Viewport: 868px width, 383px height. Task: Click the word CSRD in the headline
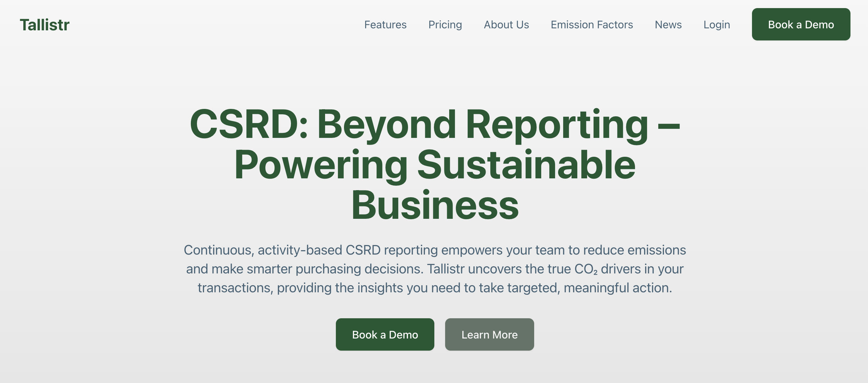pyautogui.click(x=243, y=124)
